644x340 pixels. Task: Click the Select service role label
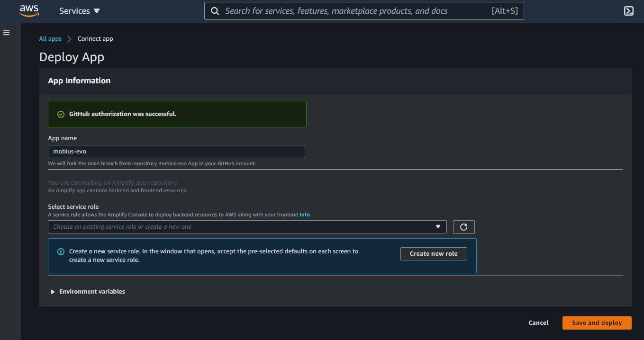pyautogui.click(x=73, y=206)
